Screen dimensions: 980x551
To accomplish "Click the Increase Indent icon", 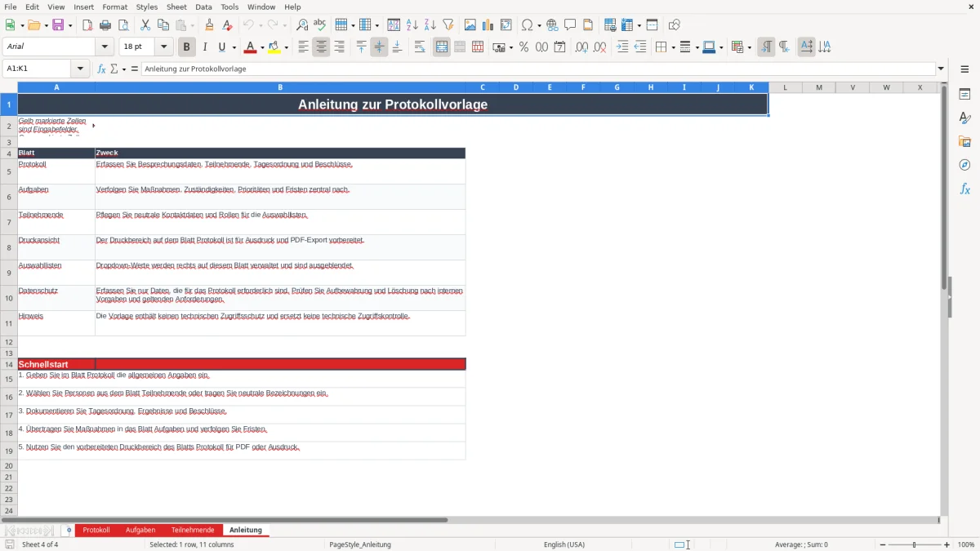I will (622, 47).
